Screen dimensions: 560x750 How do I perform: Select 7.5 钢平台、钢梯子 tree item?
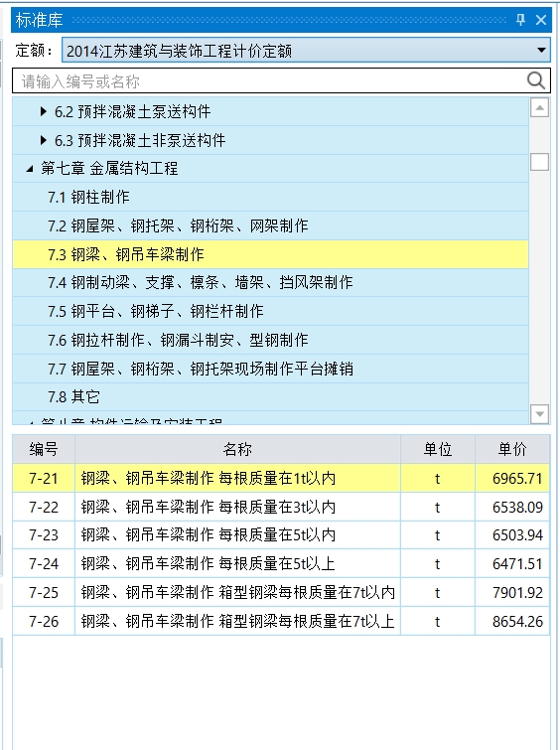[x=271, y=311]
